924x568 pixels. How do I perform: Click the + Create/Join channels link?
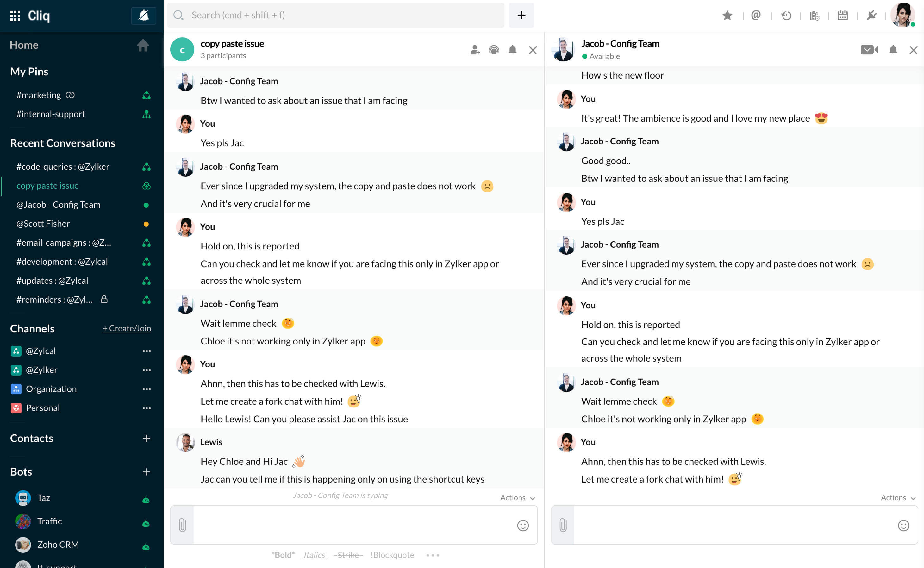[x=127, y=328]
